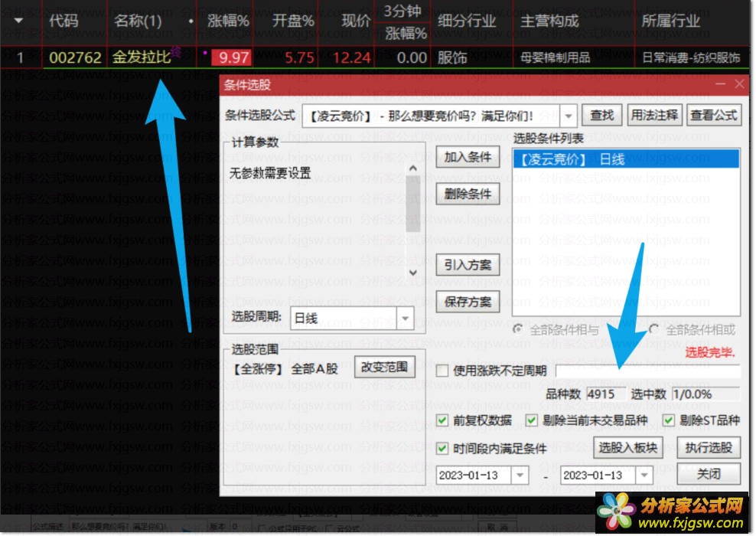Sort by 涨幅% column header
The height and width of the screenshot is (536, 756).
point(228,21)
